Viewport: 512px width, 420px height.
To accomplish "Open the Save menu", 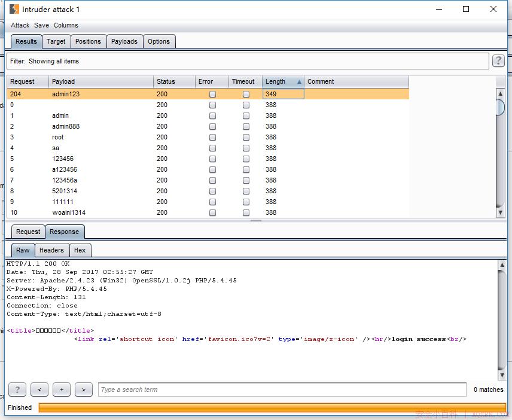I will coord(41,25).
